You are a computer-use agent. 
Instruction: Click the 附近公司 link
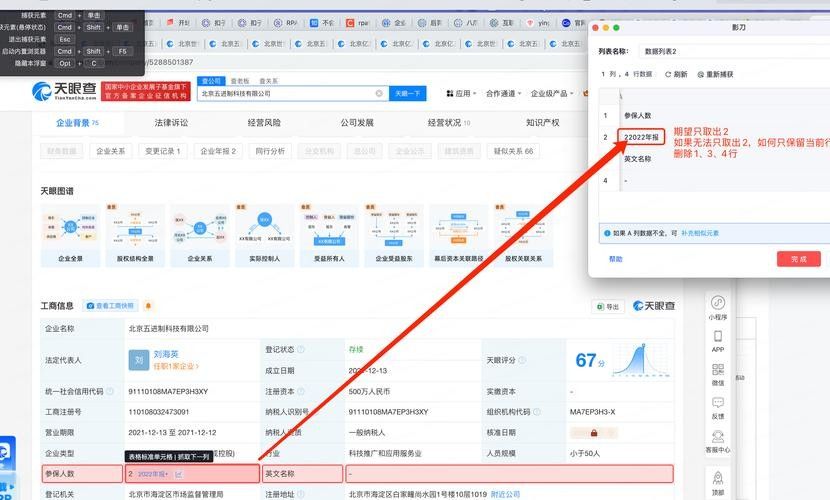pos(505,494)
